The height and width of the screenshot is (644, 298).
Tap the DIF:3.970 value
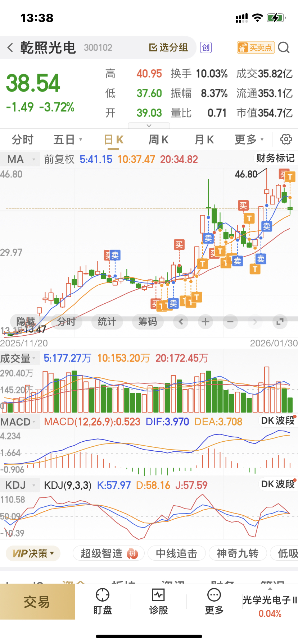[167, 422]
